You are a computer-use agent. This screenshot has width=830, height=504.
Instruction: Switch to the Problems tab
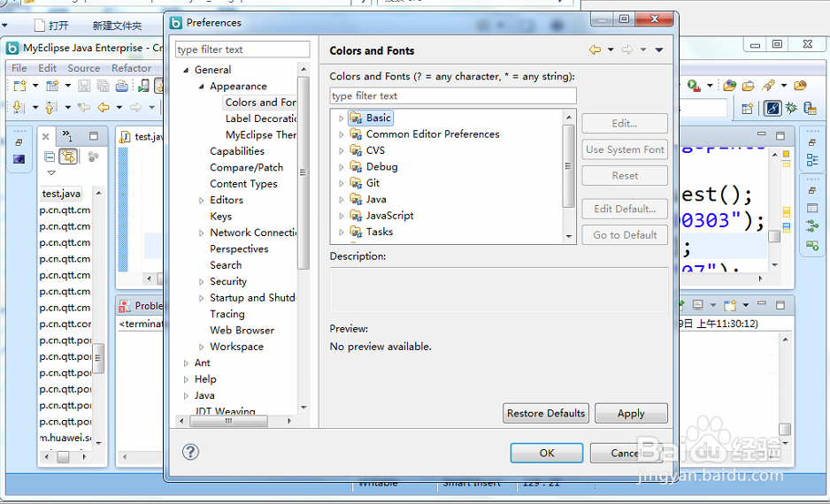coord(142,306)
